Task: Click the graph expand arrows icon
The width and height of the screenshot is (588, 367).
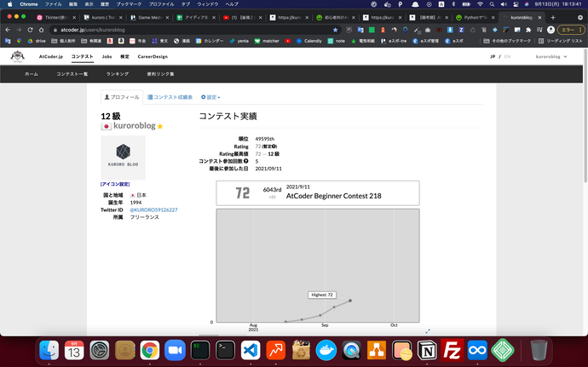Action: (428, 331)
